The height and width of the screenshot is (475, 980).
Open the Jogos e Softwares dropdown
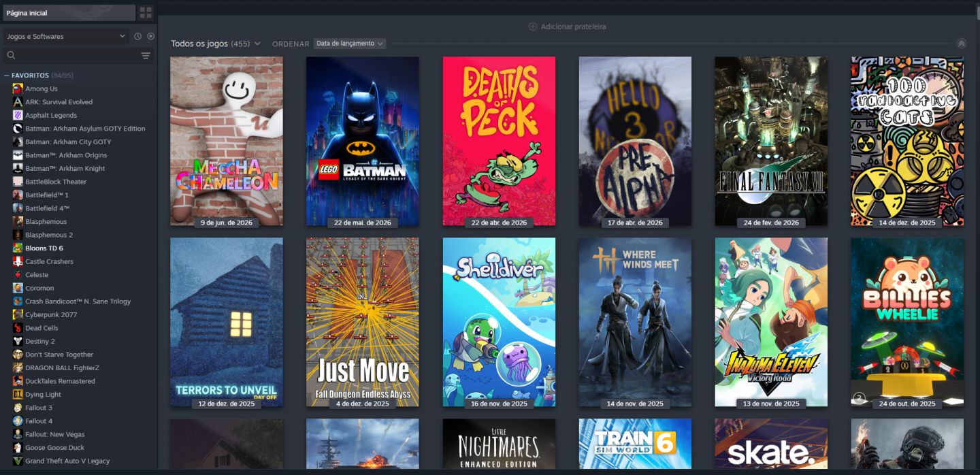pos(65,36)
